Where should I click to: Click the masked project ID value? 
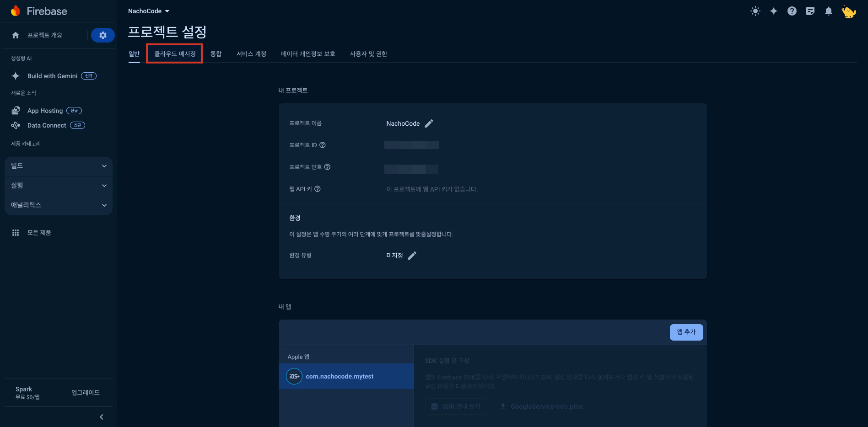[412, 145]
